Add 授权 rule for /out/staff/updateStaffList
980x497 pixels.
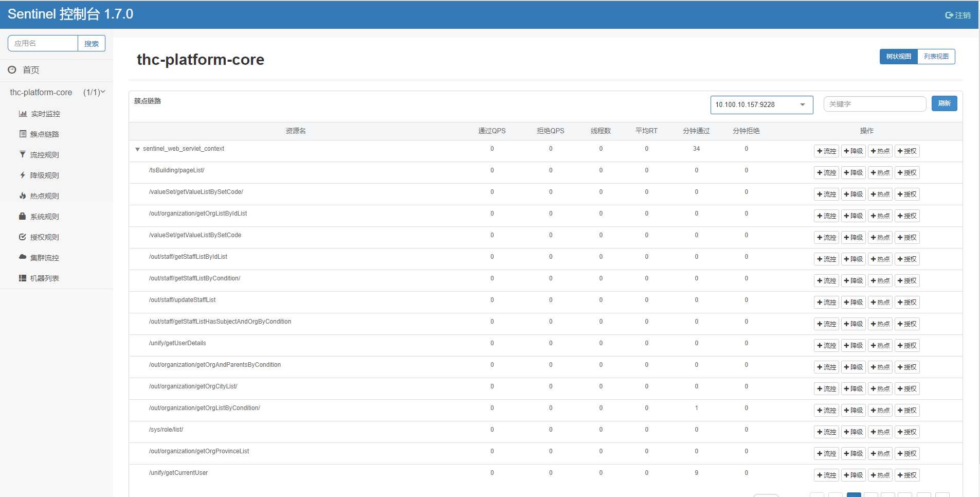907,303
